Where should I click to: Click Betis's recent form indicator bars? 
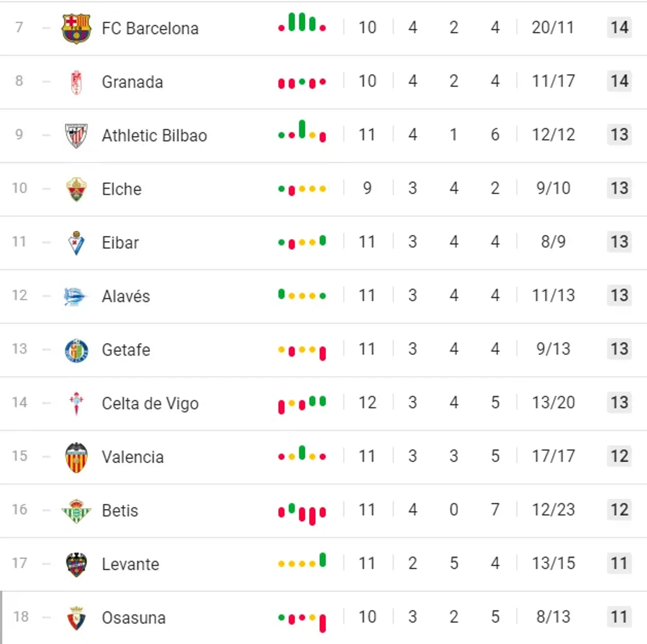pos(302,514)
